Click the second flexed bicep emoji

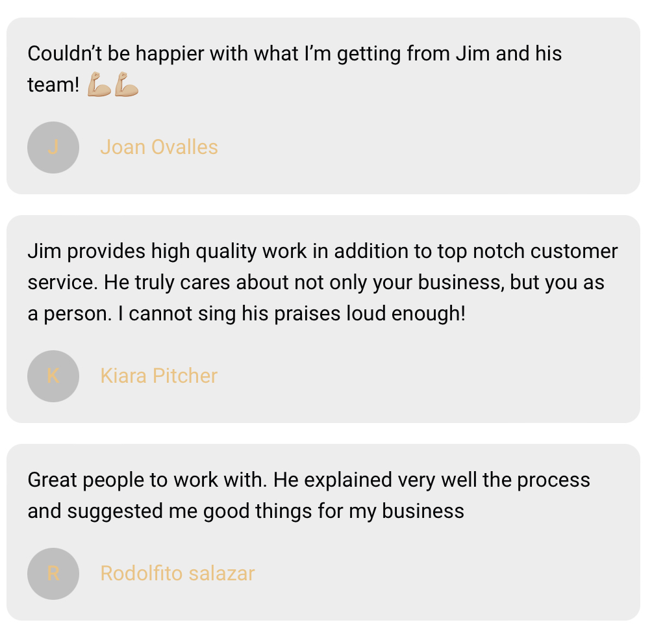coord(127,84)
